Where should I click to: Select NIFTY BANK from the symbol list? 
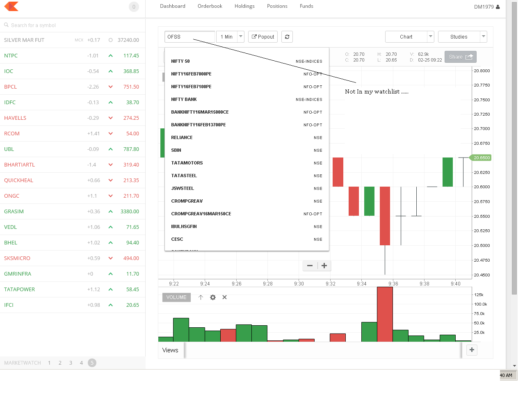(247, 100)
